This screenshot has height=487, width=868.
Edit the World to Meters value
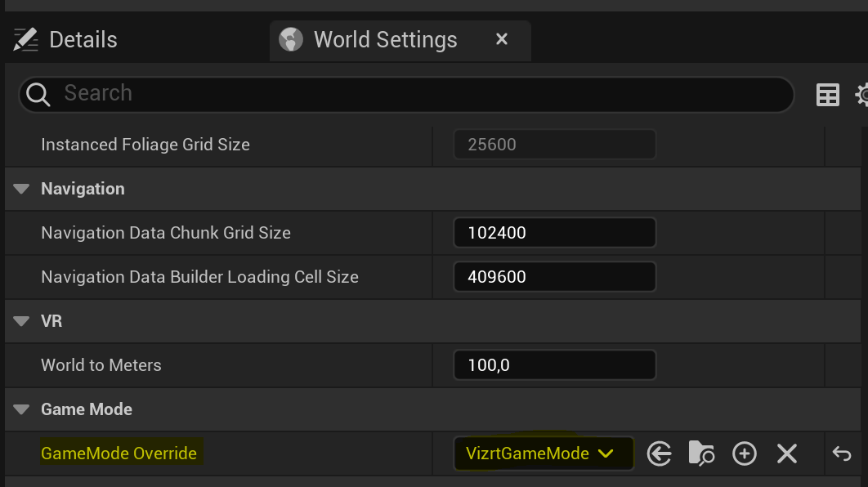pos(554,365)
